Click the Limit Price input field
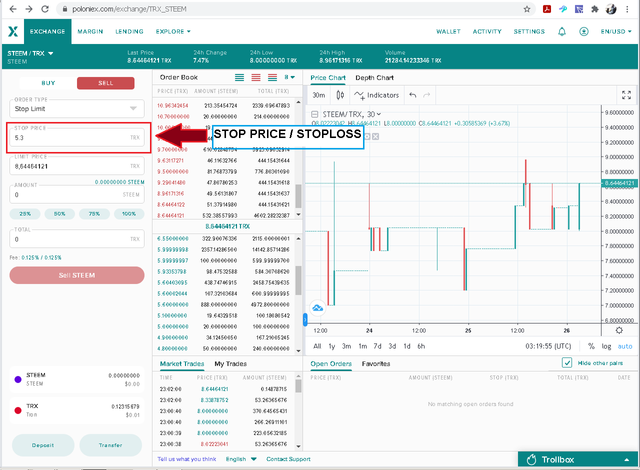 [77, 166]
